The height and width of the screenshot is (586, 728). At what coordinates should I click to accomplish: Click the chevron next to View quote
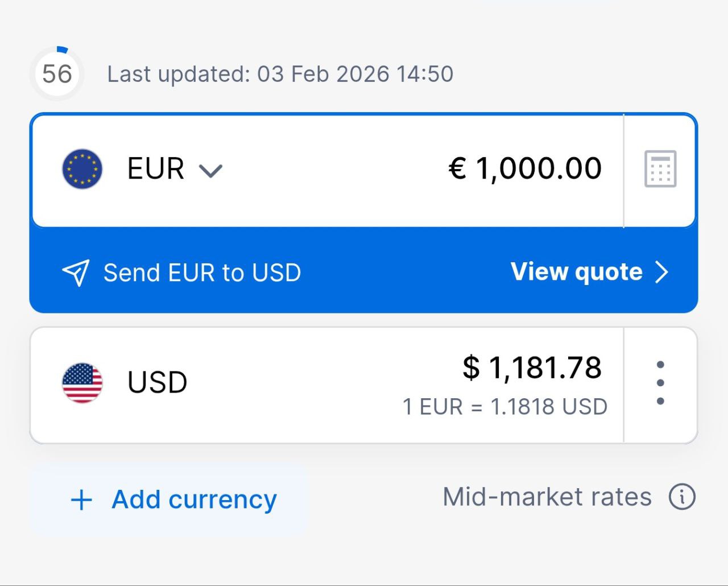(661, 273)
